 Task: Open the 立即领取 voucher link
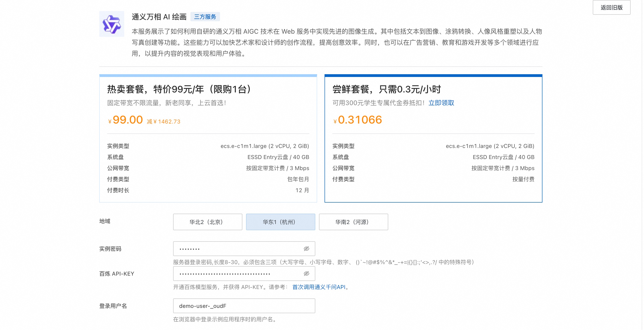tap(441, 103)
